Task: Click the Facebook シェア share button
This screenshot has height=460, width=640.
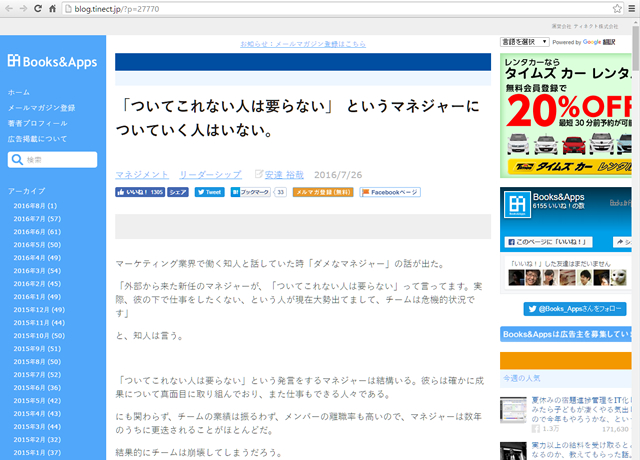Action: (x=178, y=192)
